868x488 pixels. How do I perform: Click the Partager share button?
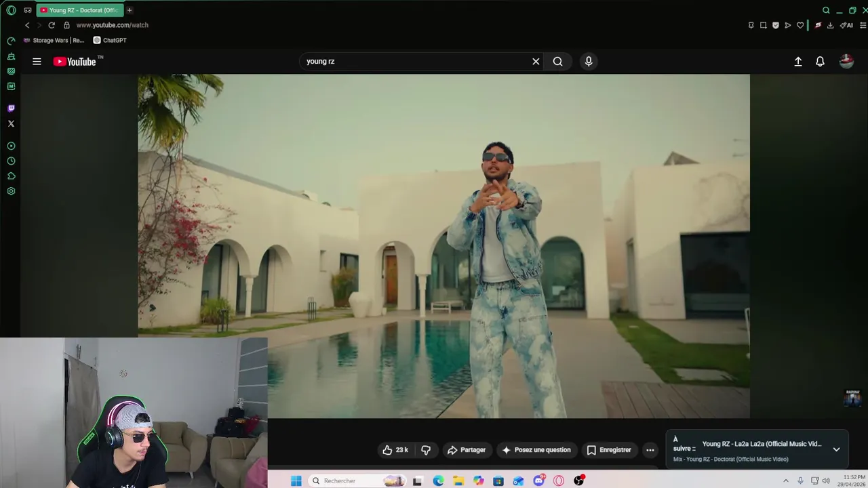click(466, 450)
